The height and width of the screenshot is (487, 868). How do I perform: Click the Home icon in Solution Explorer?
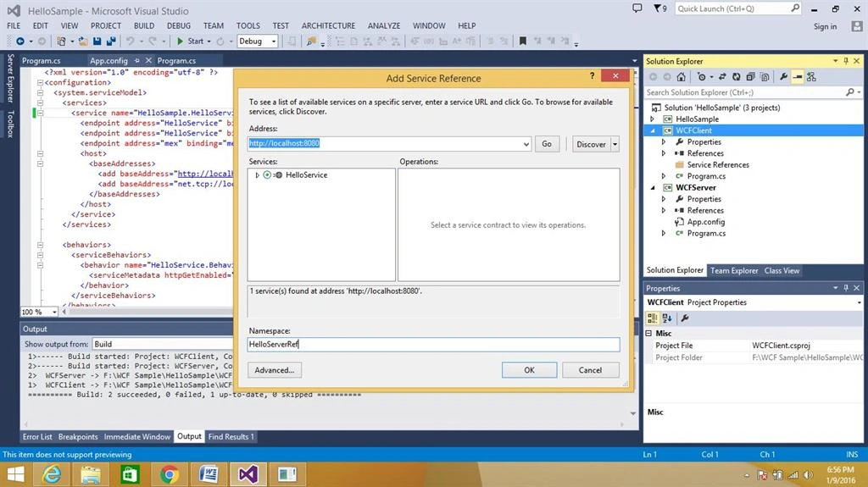[x=681, y=77]
